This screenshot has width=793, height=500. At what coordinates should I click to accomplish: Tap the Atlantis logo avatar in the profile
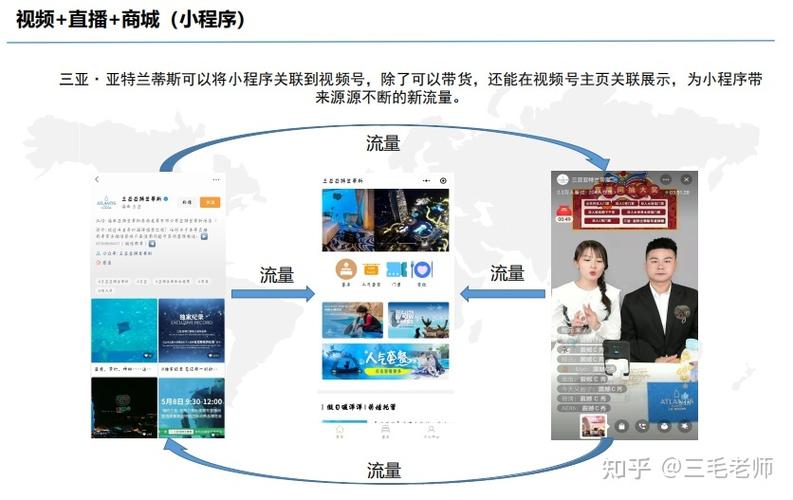106,202
